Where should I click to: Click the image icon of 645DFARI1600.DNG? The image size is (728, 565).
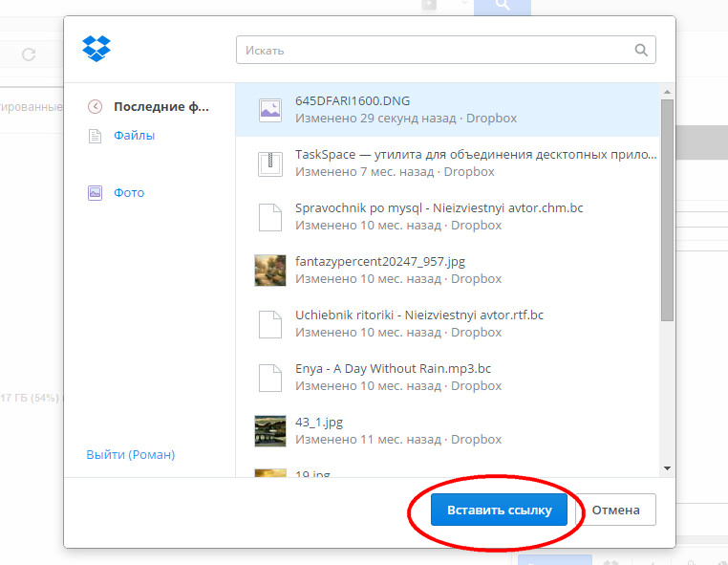270,110
